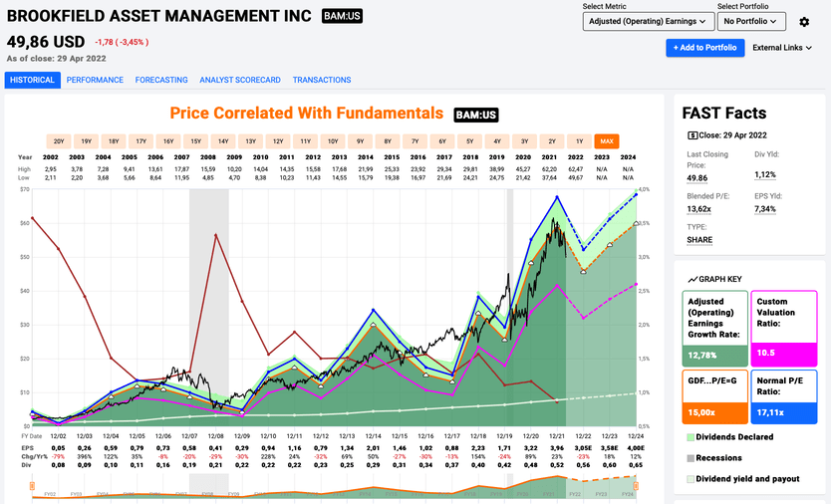Click the dollar icon beside Close date
Image resolution: width=831 pixels, height=504 pixels.
[x=692, y=134]
